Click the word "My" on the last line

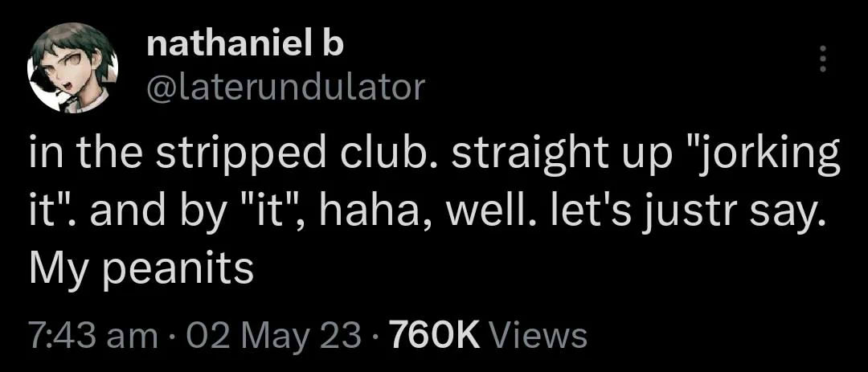(x=57, y=270)
